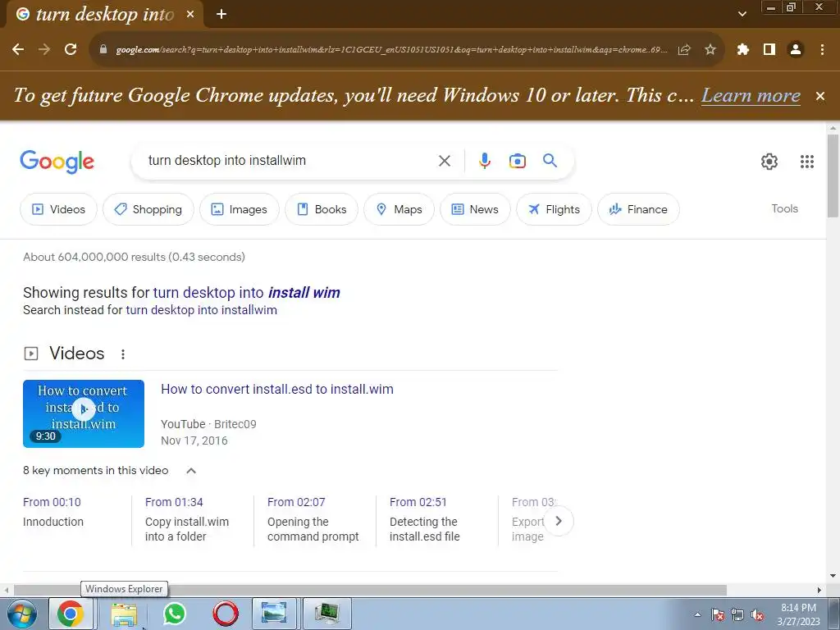Open the Learn more link in update banner
Viewport: 840px width, 630px height.
(751, 95)
